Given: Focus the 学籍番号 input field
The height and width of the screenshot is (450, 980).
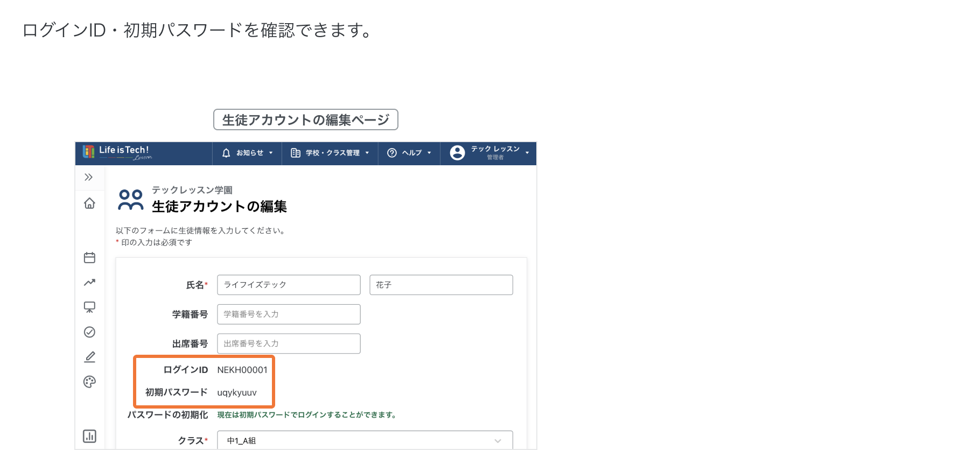Looking at the screenshot, I should click(x=289, y=314).
